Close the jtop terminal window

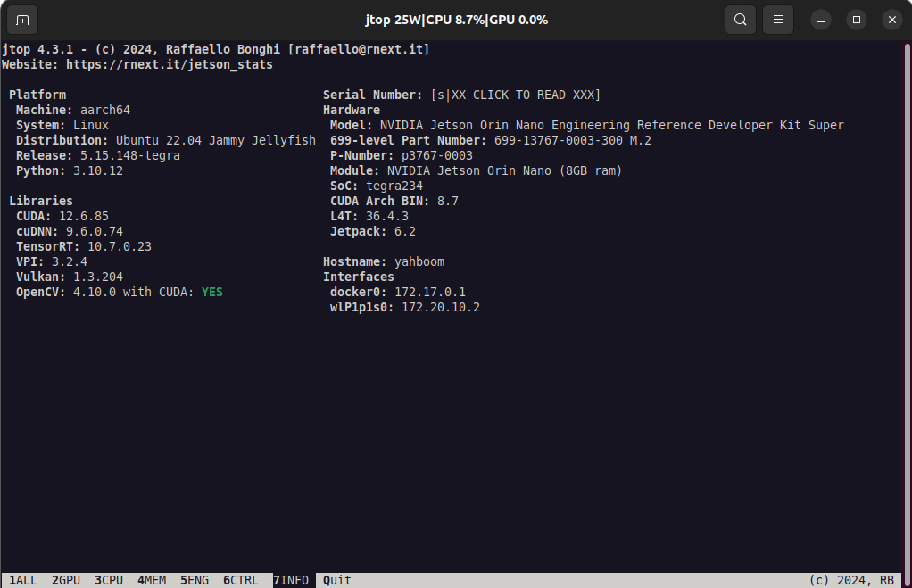(892, 20)
